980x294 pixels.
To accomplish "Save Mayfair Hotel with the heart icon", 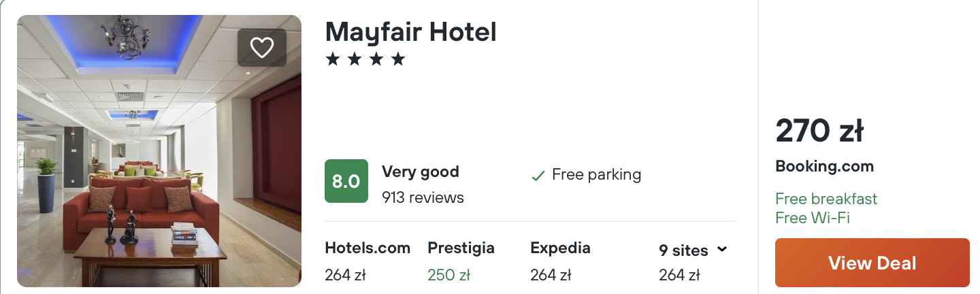I will pyautogui.click(x=262, y=48).
